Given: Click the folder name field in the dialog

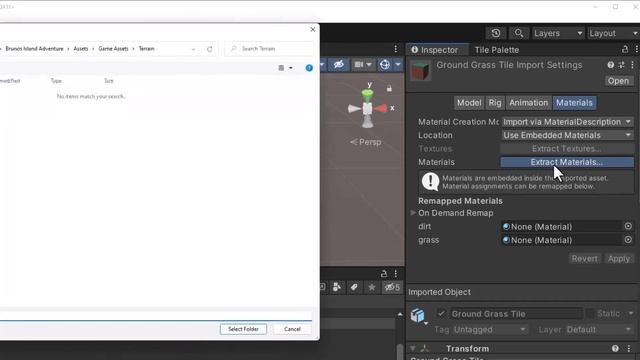Looking at the screenshot, I should point(156,316).
